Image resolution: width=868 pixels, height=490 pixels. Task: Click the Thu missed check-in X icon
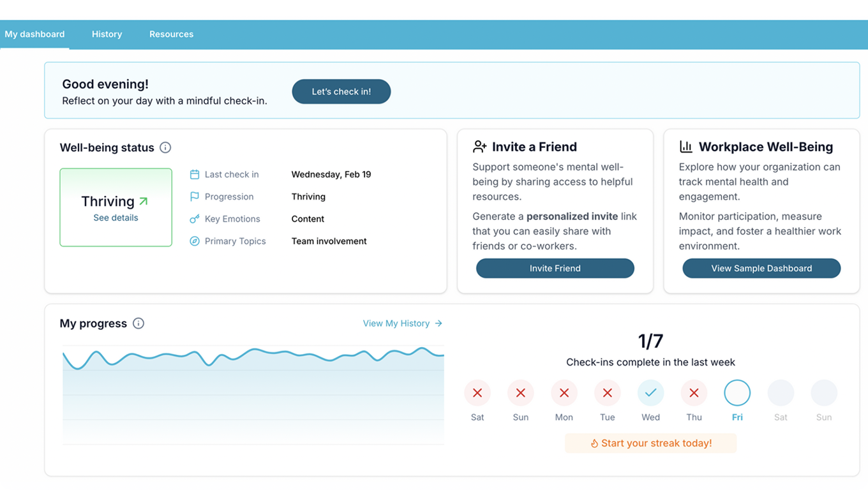694,393
